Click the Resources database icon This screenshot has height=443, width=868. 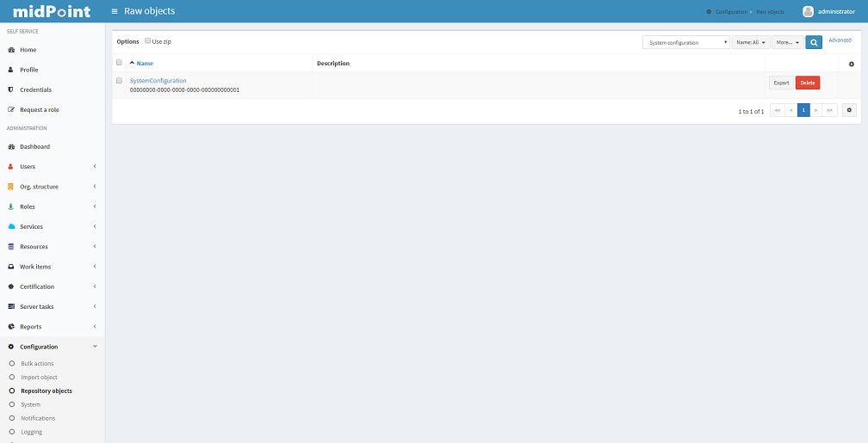click(x=11, y=247)
